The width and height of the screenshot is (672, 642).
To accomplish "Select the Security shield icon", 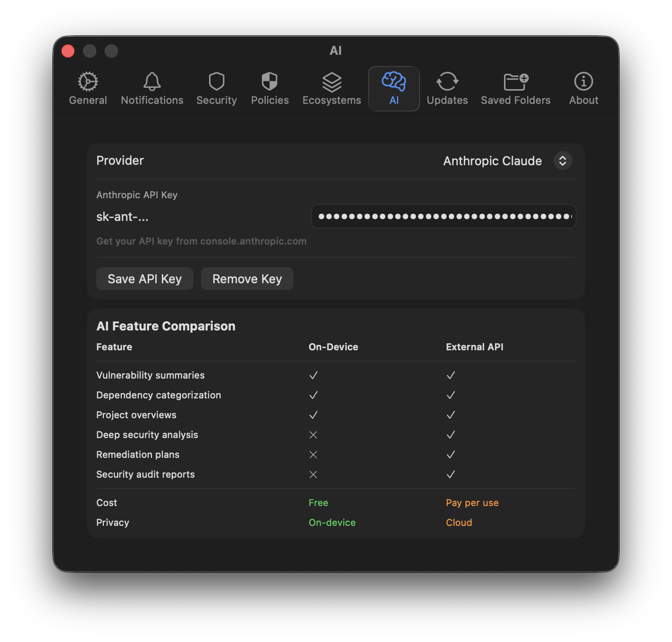I will tap(217, 82).
